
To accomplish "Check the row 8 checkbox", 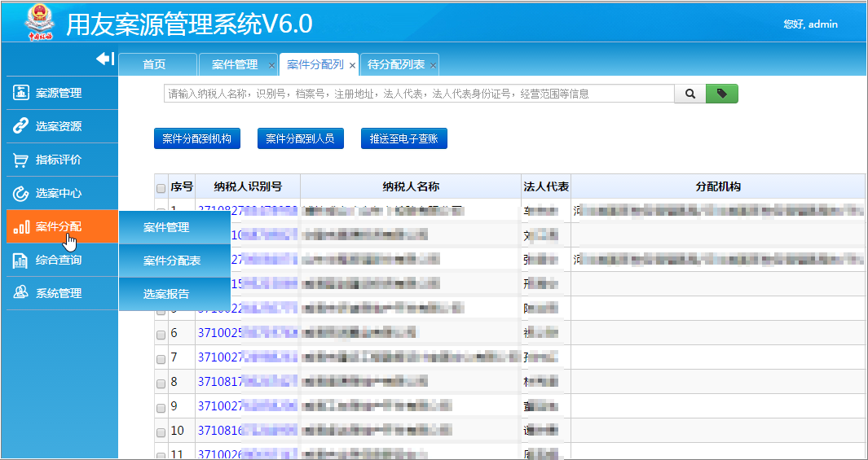I will tap(161, 383).
